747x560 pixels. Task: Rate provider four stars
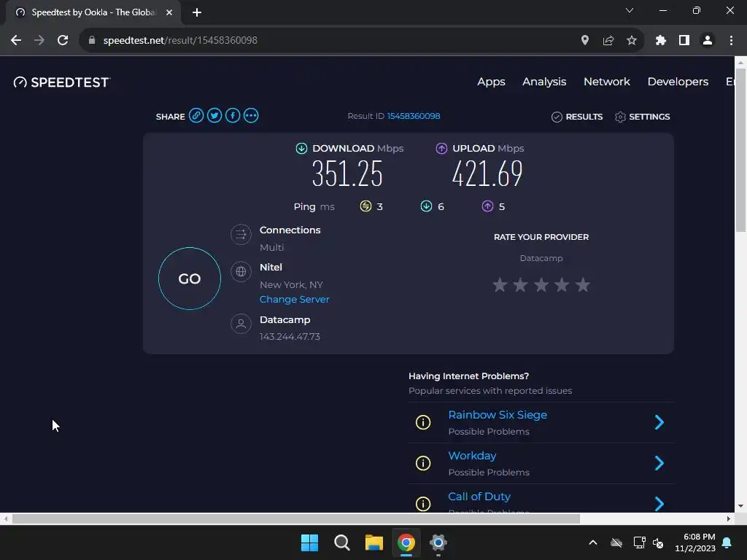pos(562,285)
